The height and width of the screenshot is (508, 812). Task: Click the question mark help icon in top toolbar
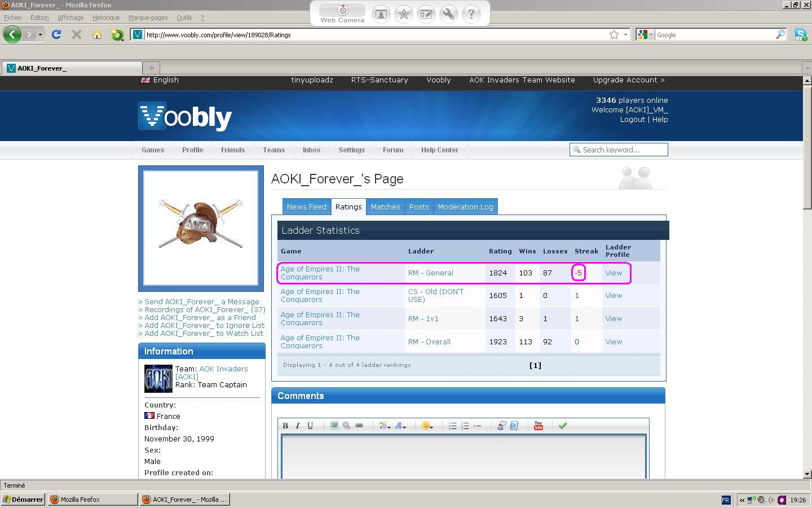471,14
